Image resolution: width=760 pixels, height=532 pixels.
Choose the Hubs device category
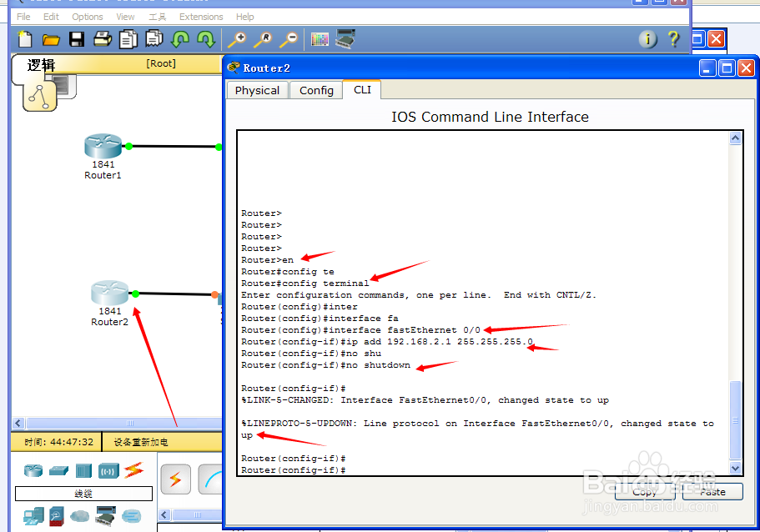click(x=83, y=470)
